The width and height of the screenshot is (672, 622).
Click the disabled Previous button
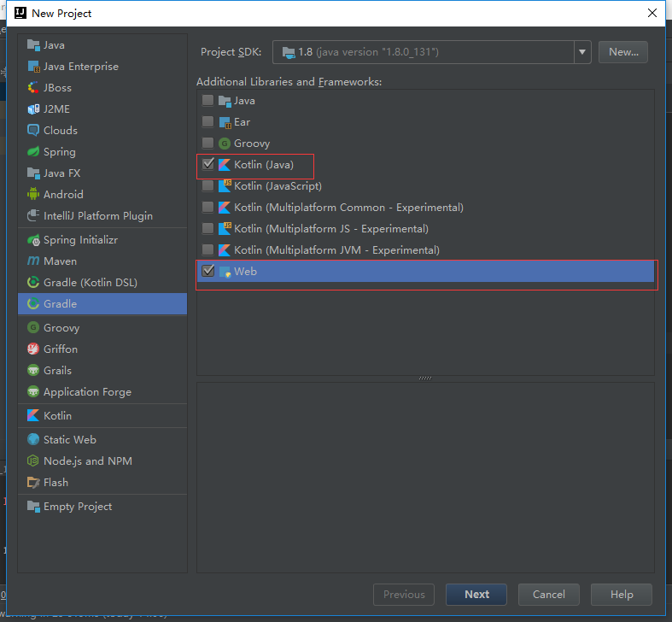click(404, 594)
